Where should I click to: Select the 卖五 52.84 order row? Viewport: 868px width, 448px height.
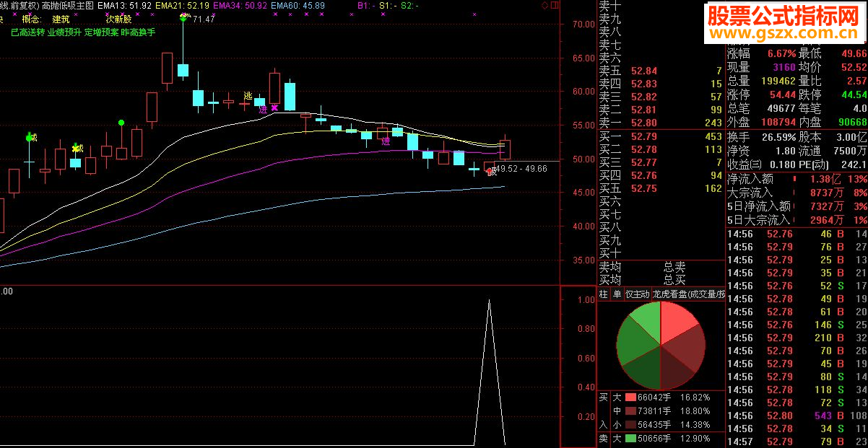(x=661, y=71)
